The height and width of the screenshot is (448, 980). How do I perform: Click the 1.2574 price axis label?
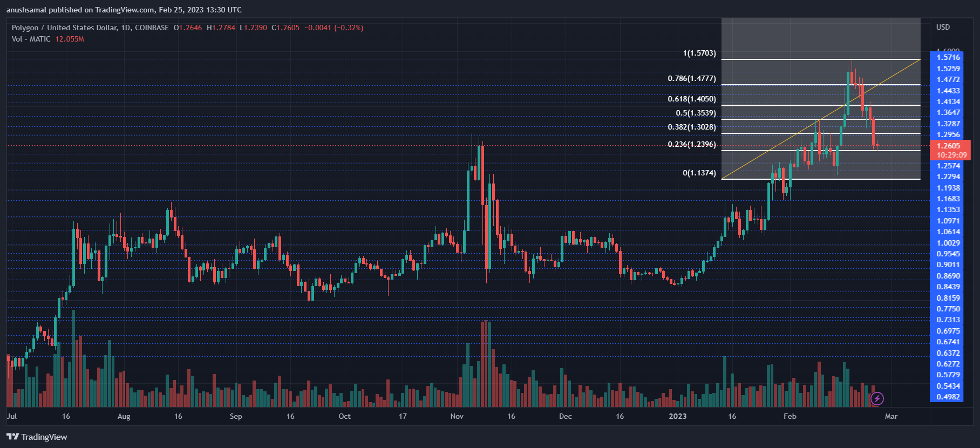[949, 166]
